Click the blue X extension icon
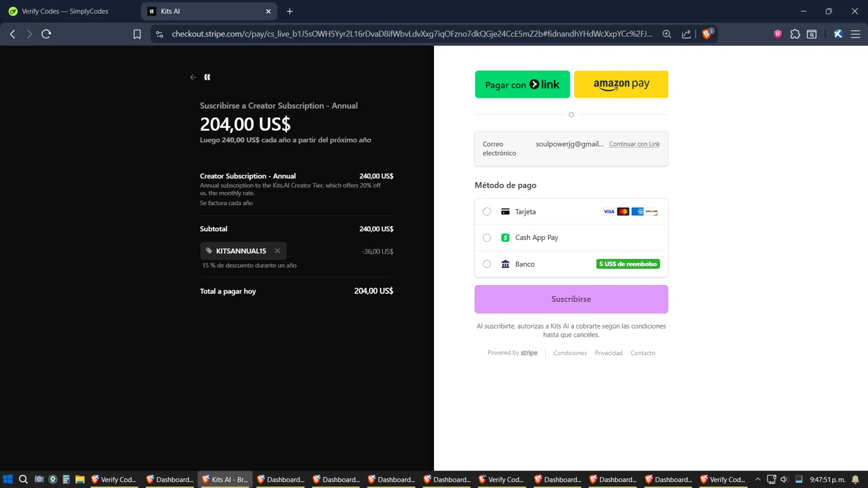868x488 pixels. 838,34
